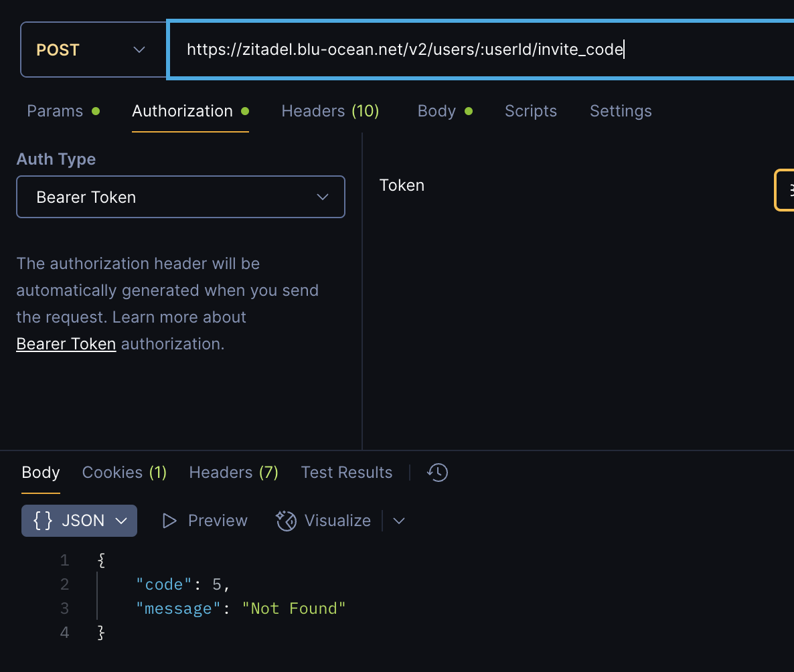The width and height of the screenshot is (794, 672).
Task: Click line number 4 in response gutter
Action: click(x=64, y=633)
